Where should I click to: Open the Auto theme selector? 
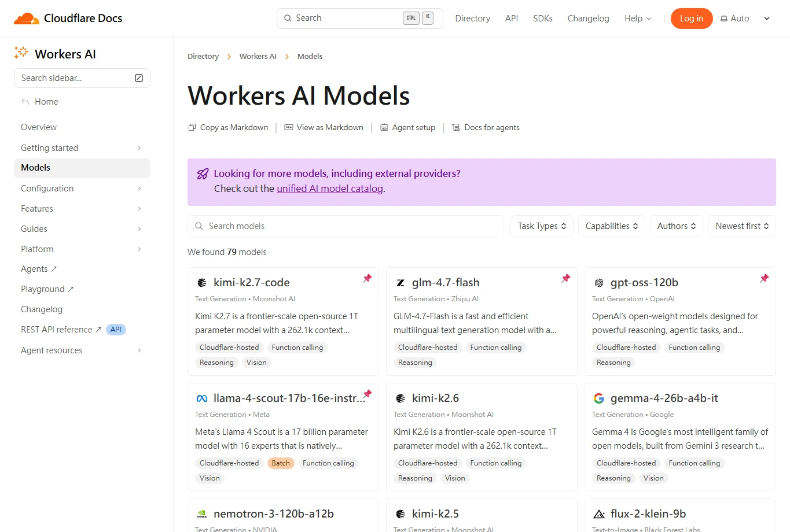(x=745, y=19)
